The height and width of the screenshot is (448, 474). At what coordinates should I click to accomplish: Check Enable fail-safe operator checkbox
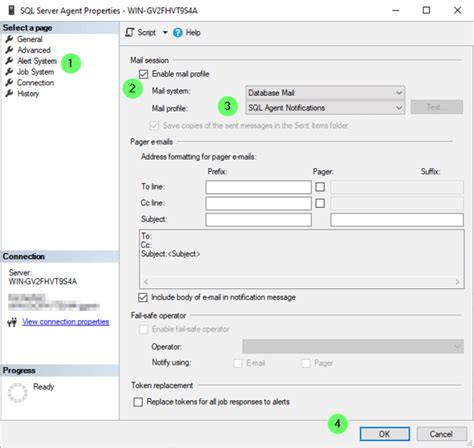(x=144, y=329)
